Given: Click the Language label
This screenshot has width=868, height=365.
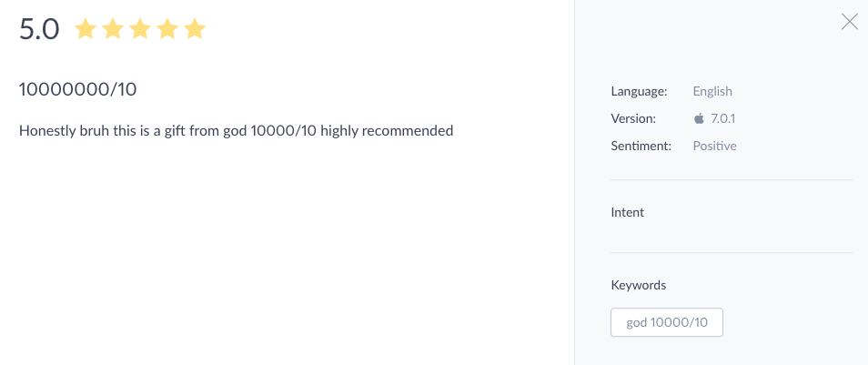Looking at the screenshot, I should pos(639,91).
